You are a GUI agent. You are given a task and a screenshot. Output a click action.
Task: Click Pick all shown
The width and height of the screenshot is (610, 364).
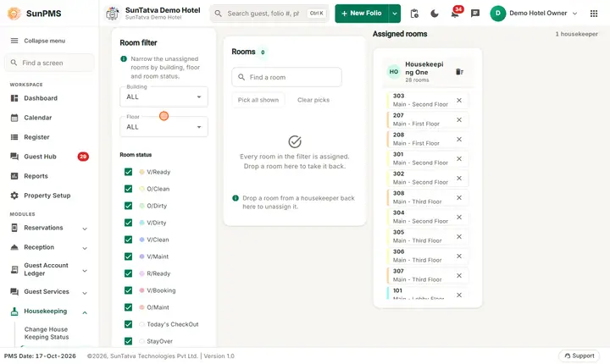click(258, 100)
